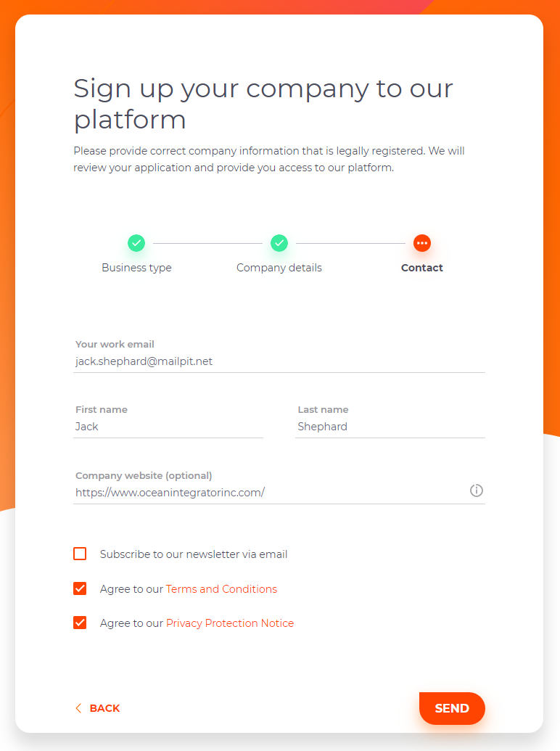Open the Terms and Conditions link

pyautogui.click(x=222, y=589)
